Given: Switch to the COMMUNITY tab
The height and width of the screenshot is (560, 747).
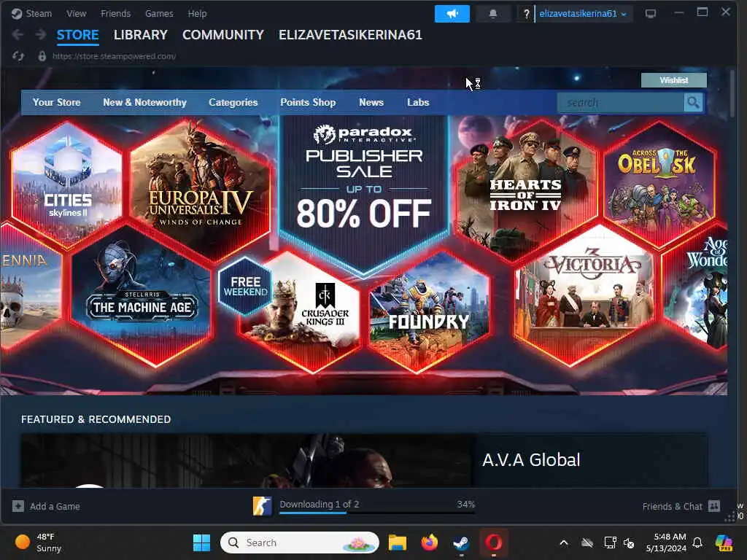Looking at the screenshot, I should (223, 35).
